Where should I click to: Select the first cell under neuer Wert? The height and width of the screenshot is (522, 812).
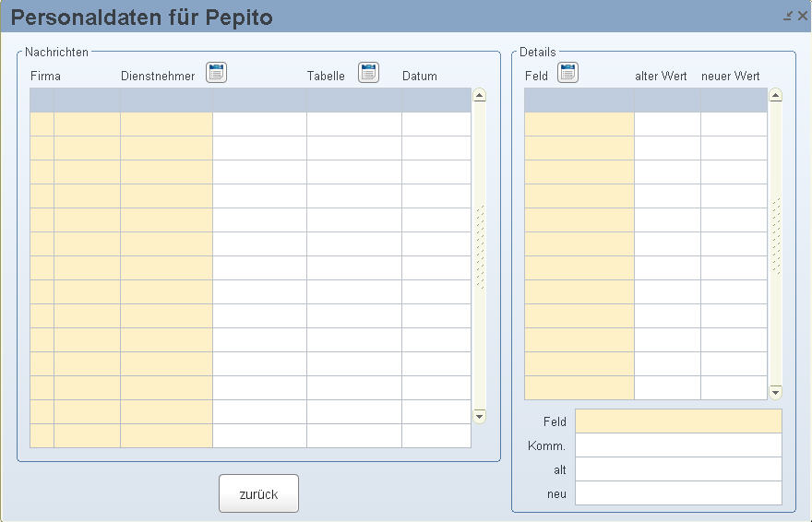(734, 125)
